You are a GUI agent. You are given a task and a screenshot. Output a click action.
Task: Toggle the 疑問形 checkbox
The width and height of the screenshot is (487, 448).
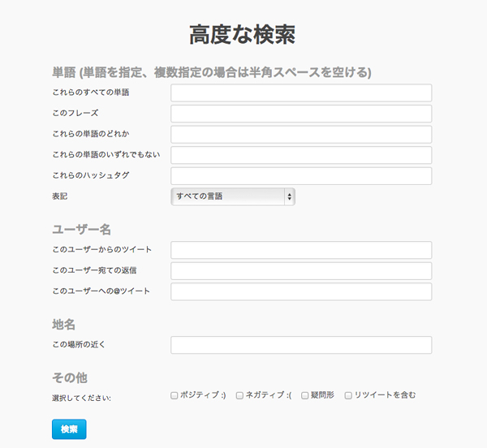pos(304,395)
